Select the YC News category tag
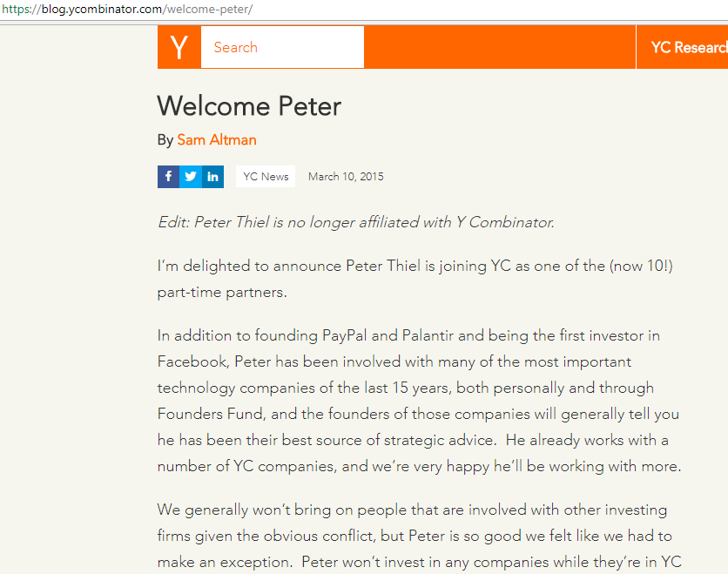Screen dimensions: 728x574 266,177
